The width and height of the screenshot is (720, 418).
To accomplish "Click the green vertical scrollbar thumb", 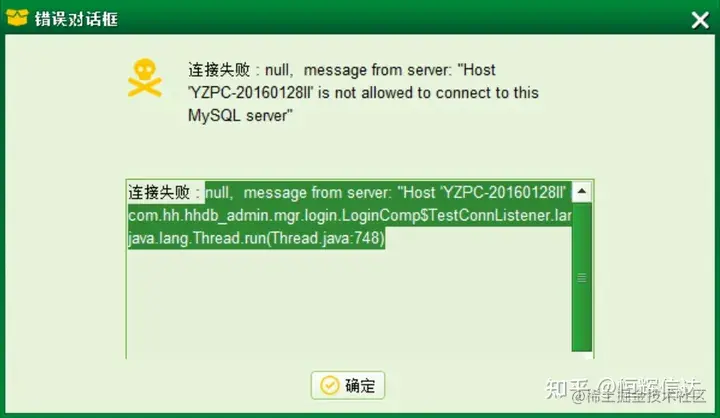I will pyautogui.click(x=582, y=277).
